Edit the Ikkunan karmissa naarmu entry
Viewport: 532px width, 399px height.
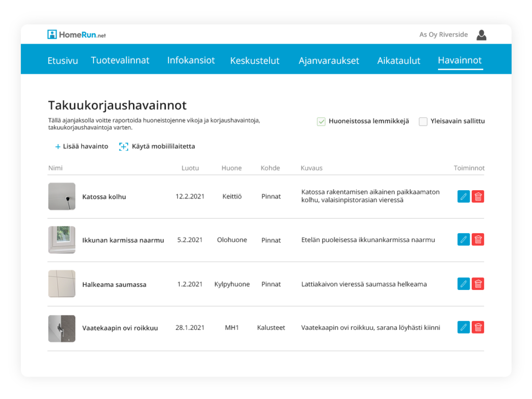[x=463, y=240]
